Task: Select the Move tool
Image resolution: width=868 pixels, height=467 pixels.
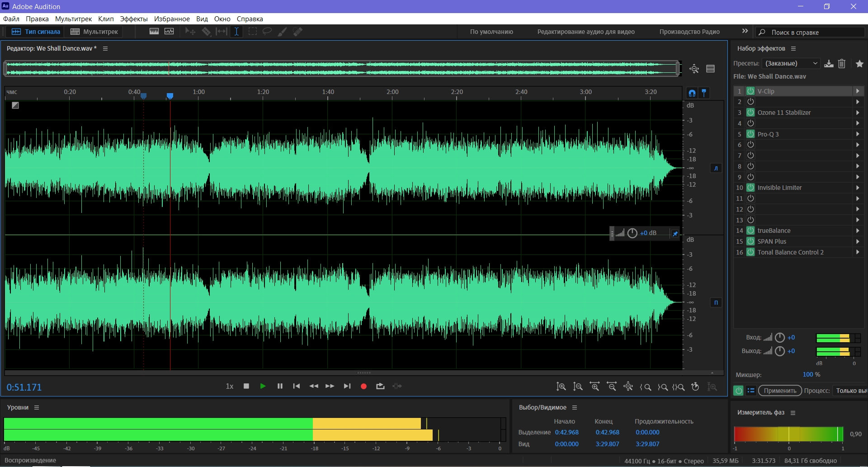Action: [x=190, y=32]
